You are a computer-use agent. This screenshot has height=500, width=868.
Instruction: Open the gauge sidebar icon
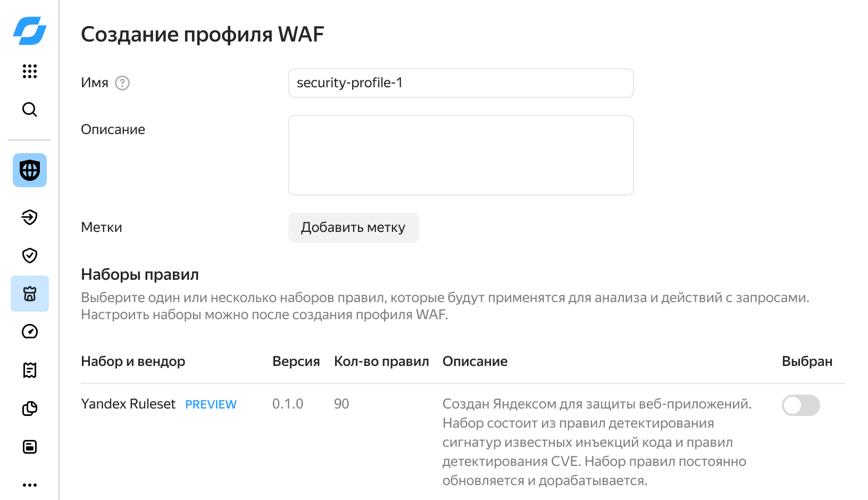pos(30,331)
